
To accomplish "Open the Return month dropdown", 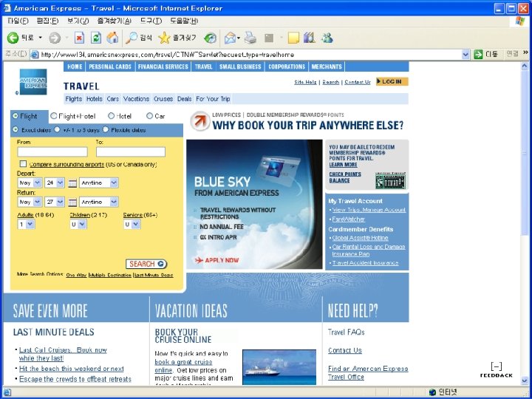I will pyautogui.click(x=30, y=202).
